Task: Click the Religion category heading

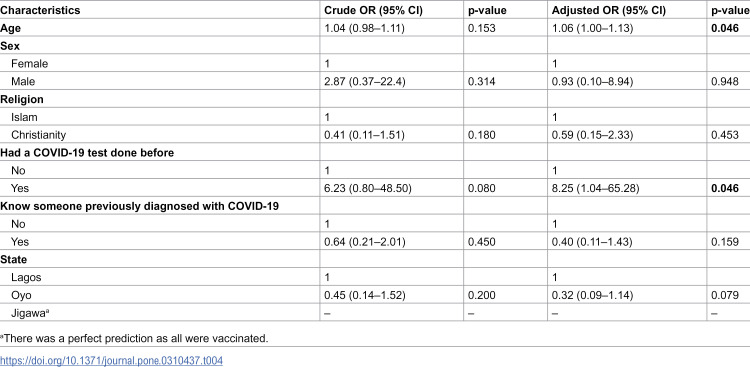Action: pyautogui.click(x=22, y=100)
